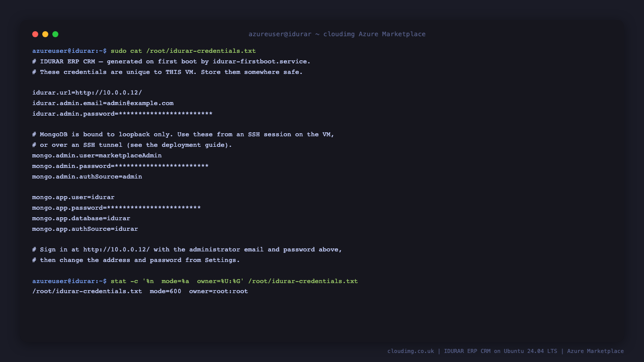Click the 'then change the address and password' line
The width and height of the screenshot is (644, 362).
tap(136, 260)
